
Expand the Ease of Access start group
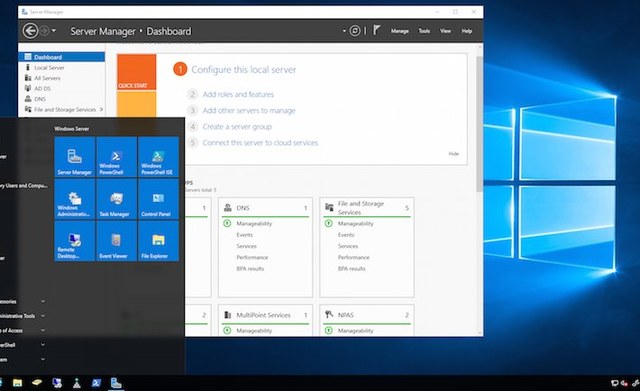pyautogui.click(x=43, y=330)
